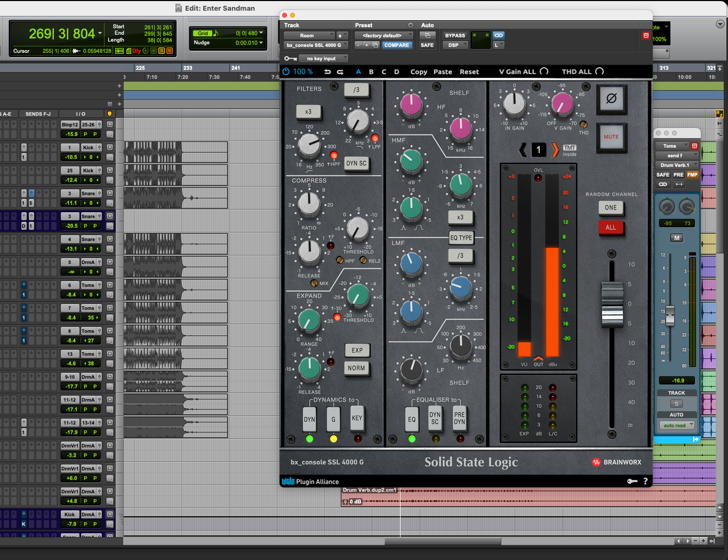Select next TMT channel orange arrow
This screenshot has height=560, width=728.
(555, 150)
